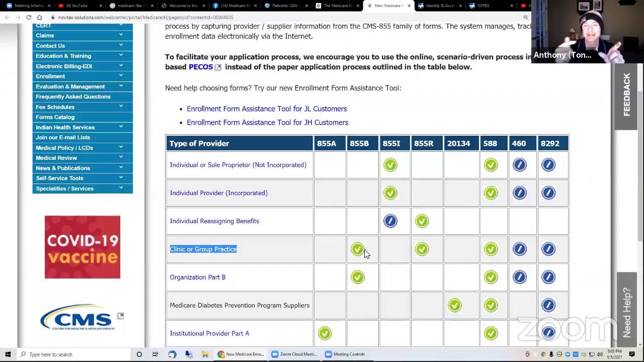Viewport: 644px width, 362px height.
Task: Open the Windows Start menu
Action: pyautogui.click(x=8, y=354)
